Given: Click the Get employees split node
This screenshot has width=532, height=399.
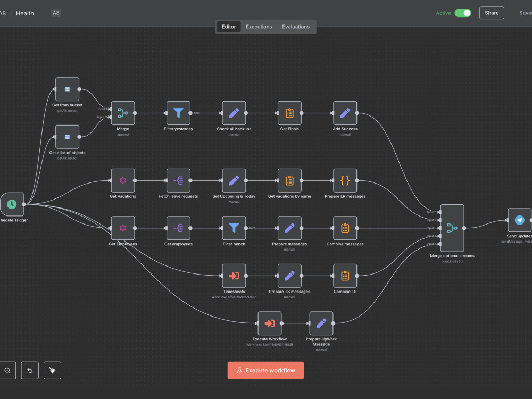Looking at the screenshot, I should [x=178, y=228].
